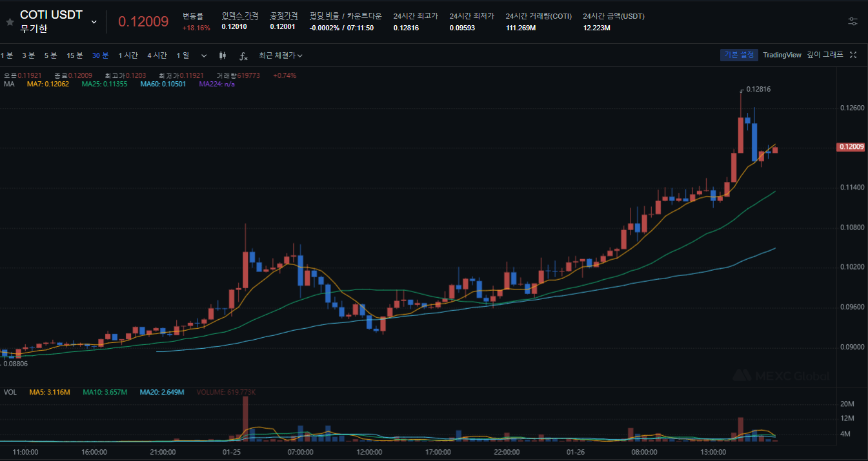Click the 13:00:00 time axis label
Screen dimensions: 868x461
click(713, 452)
